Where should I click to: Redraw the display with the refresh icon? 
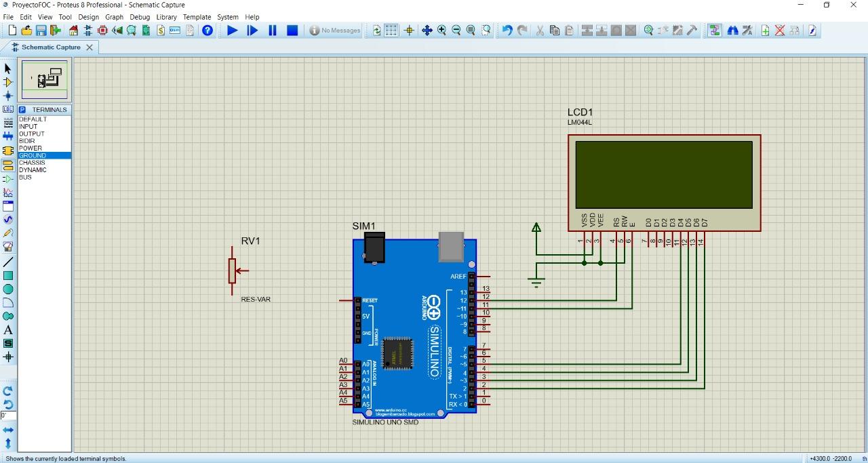point(377,31)
